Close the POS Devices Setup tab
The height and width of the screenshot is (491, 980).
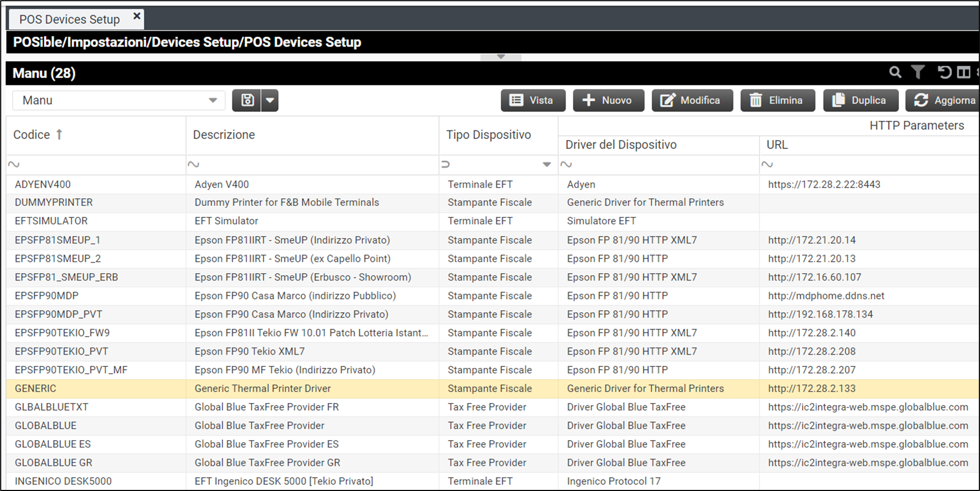point(137,16)
